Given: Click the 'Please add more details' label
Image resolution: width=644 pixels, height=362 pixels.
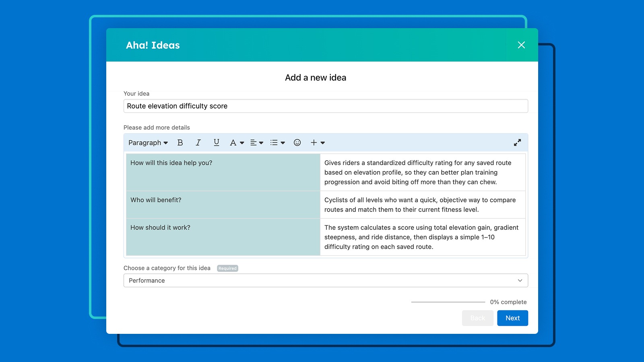Looking at the screenshot, I should point(157,128).
